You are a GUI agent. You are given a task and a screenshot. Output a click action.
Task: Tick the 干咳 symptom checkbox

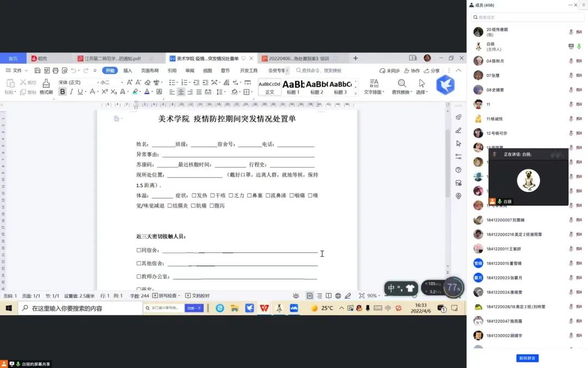point(212,195)
